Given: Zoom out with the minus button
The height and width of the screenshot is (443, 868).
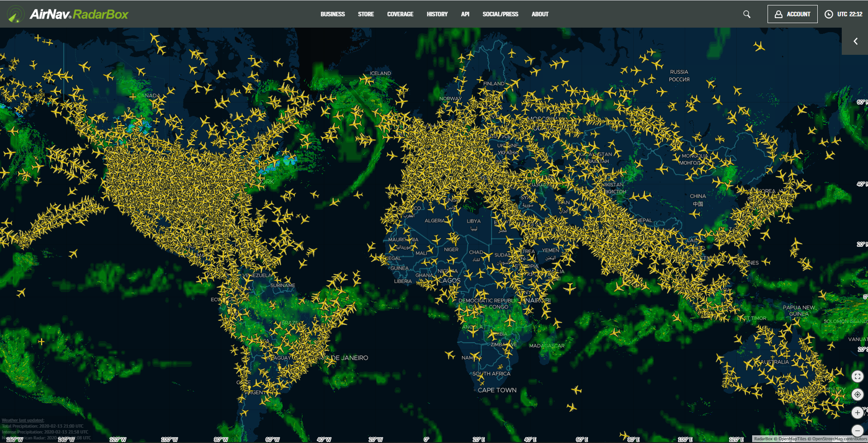Looking at the screenshot, I should pyautogui.click(x=857, y=431).
